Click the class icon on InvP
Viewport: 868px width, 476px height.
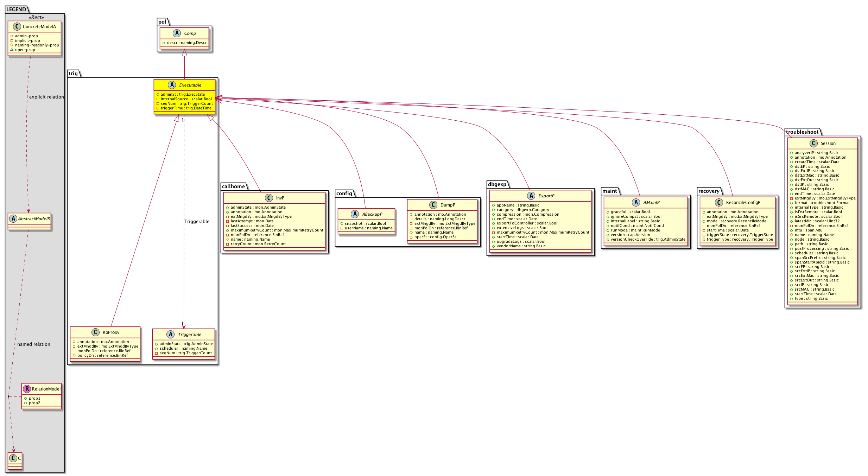point(269,198)
